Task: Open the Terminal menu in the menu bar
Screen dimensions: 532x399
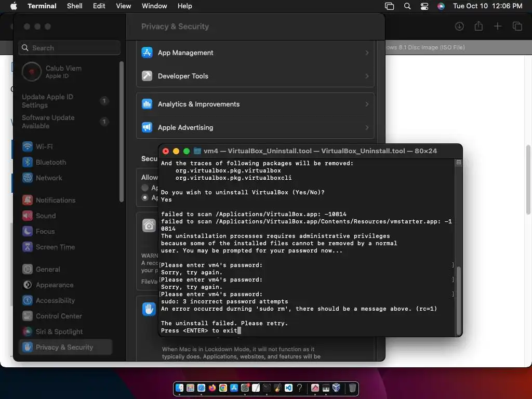Action: pyautogui.click(x=42, y=6)
